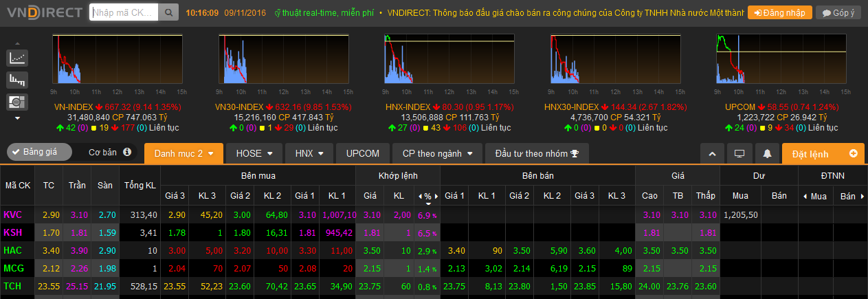Screen dimensions: 868x299
Task: Click the Bên mua header
Action: (258, 175)
